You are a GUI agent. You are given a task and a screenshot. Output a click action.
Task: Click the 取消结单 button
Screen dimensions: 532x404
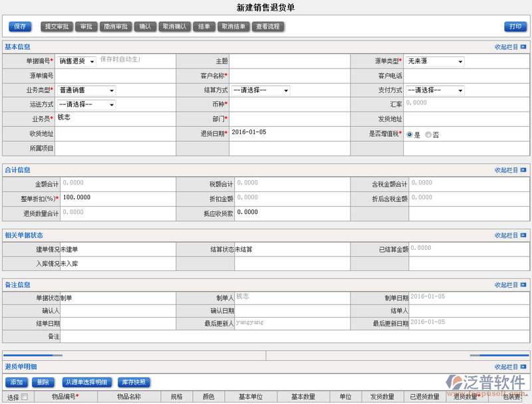[x=234, y=27]
